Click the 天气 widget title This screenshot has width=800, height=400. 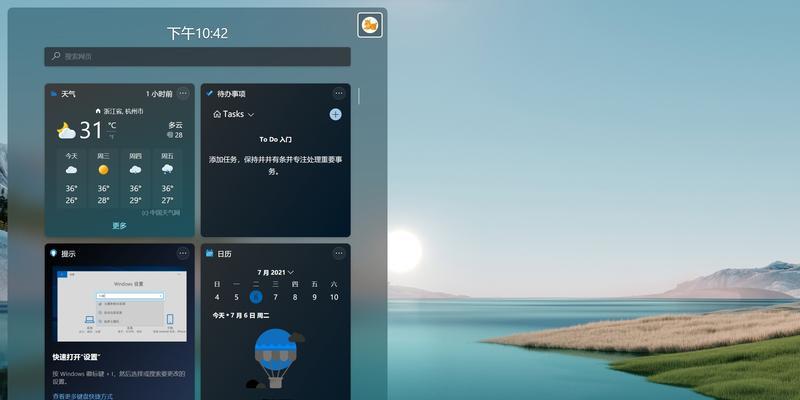[68, 94]
